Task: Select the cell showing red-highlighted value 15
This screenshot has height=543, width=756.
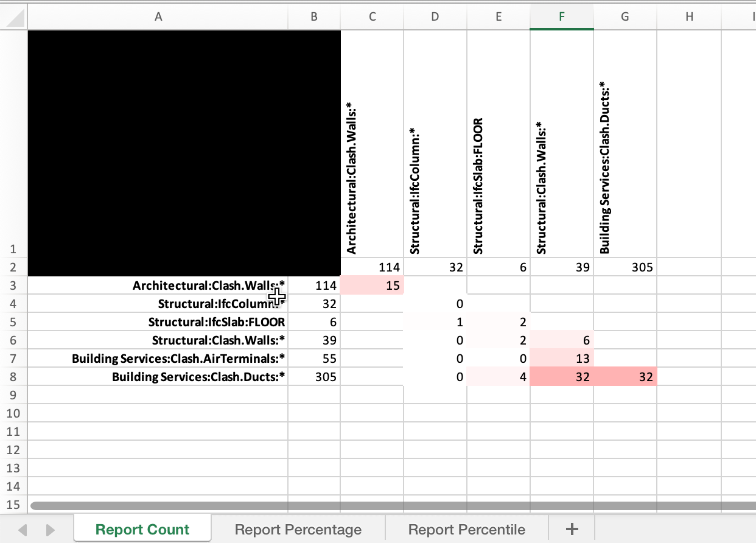Action: coord(372,286)
